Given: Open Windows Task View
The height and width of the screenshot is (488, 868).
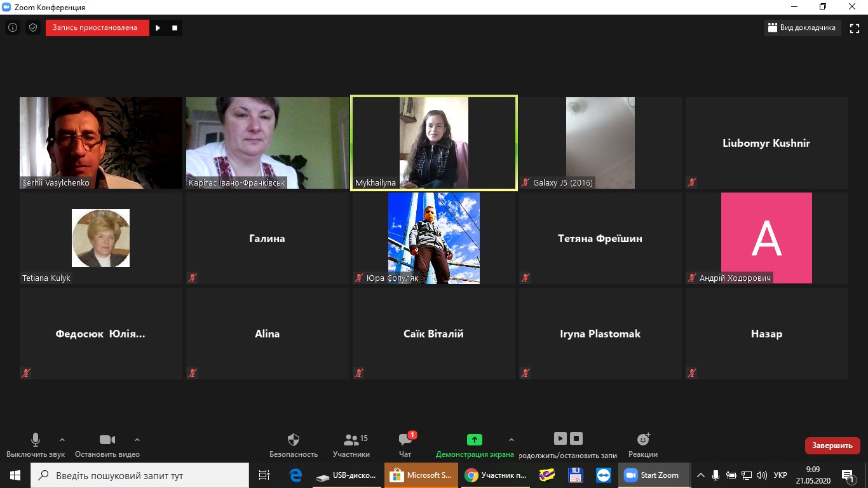Looking at the screenshot, I should pos(264,475).
